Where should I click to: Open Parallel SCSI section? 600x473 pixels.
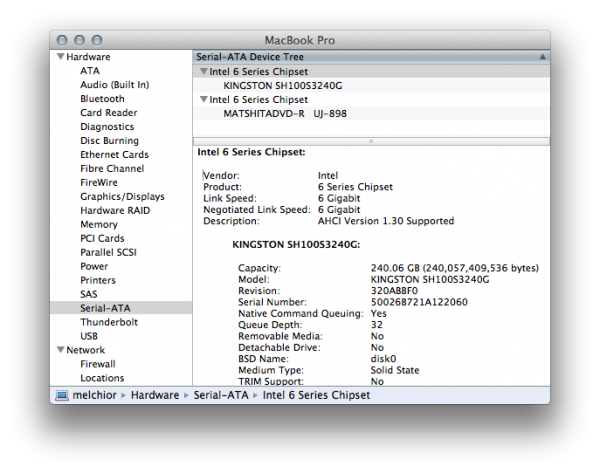click(108, 253)
